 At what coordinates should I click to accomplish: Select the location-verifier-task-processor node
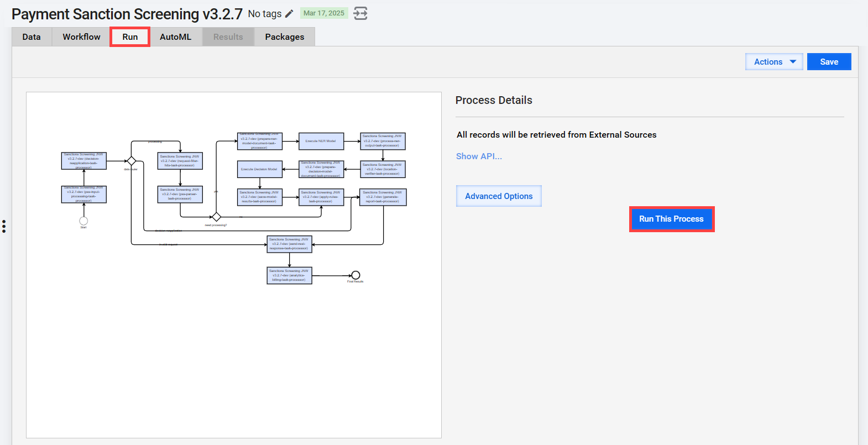383,169
